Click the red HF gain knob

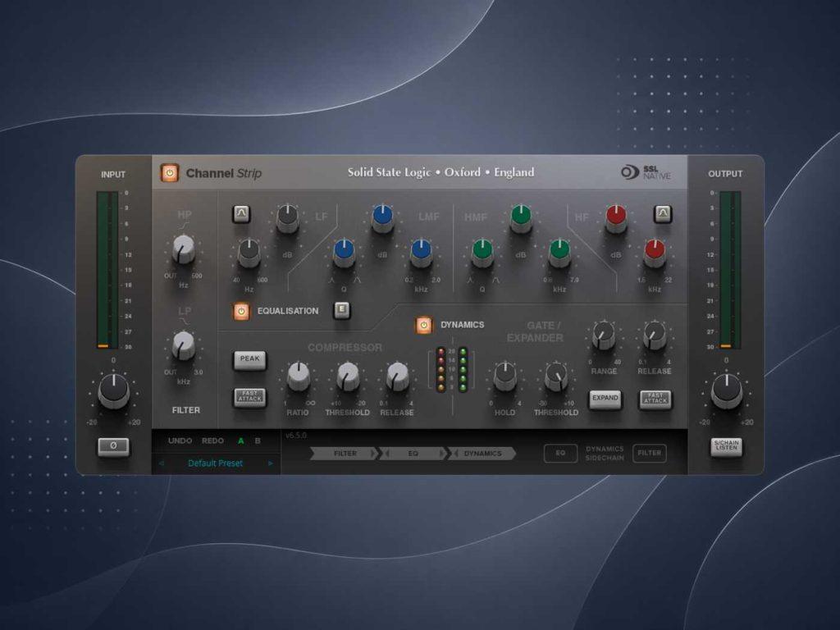tap(616, 218)
